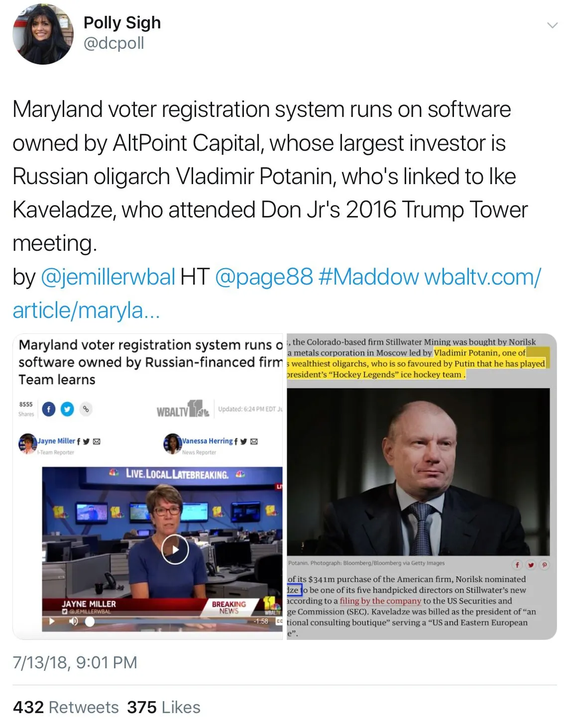The width and height of the screenshot is (564, 728).
Task: Open the @jemillerwbal mention
Action: [108, 277]
